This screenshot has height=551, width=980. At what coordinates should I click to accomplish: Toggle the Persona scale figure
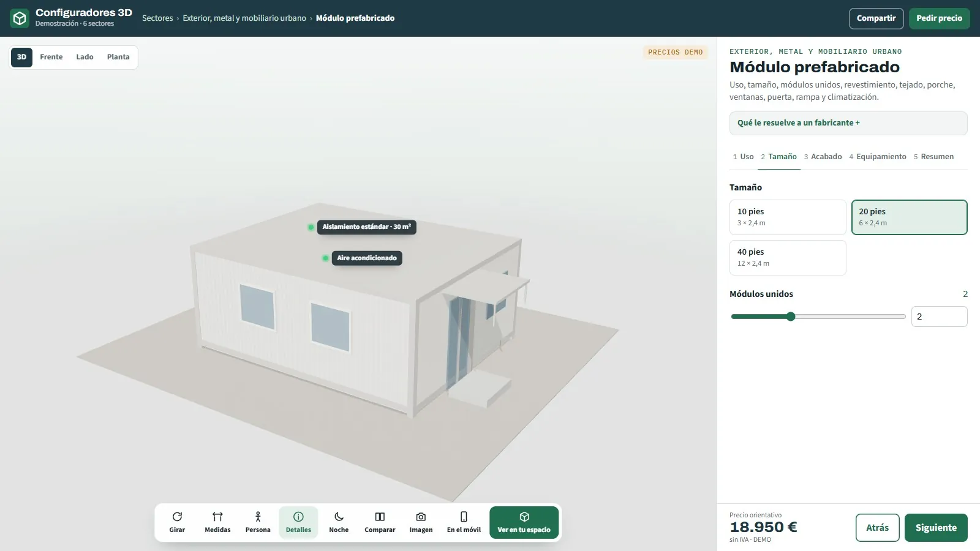point(258,522)
